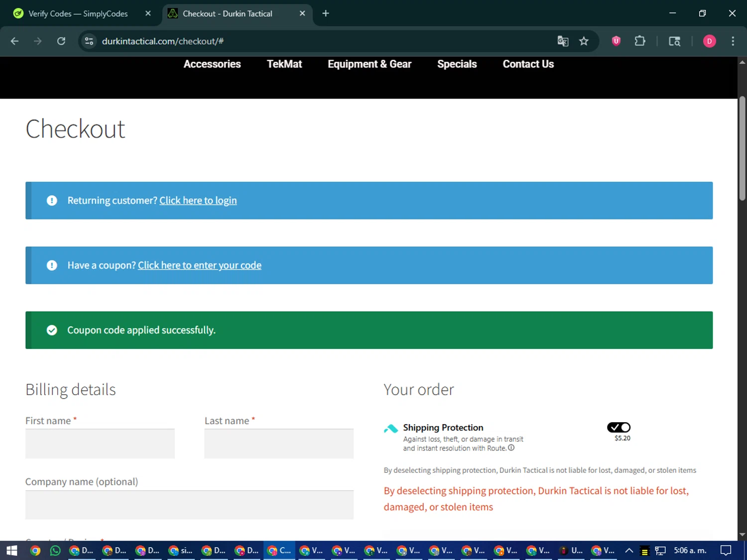Close the Checkout Durkin Tactical tab
Image resolution: width=747 pixels, height=560 pixels.
(x=302, y=13)
